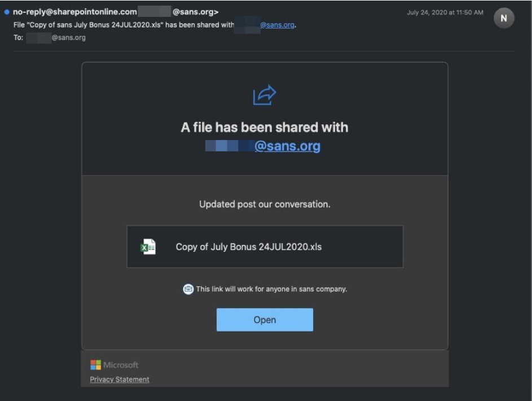Click the @sans.org link in subject line
Screen dimensions: 532x401
277,25
